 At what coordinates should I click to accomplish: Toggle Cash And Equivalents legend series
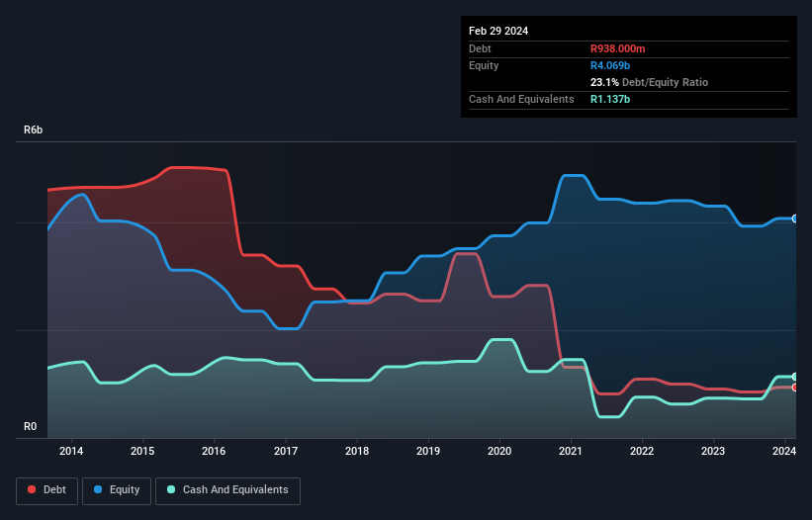pos(227,490)
